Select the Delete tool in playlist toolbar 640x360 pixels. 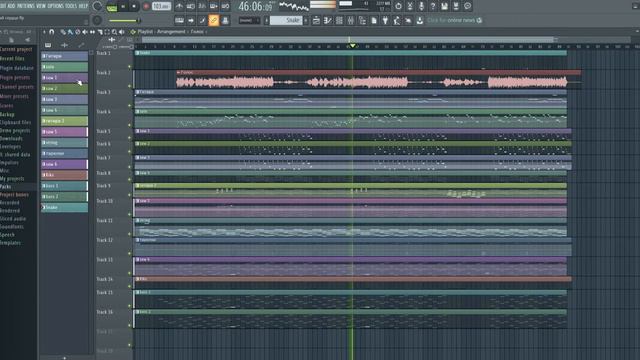(78, 32)
